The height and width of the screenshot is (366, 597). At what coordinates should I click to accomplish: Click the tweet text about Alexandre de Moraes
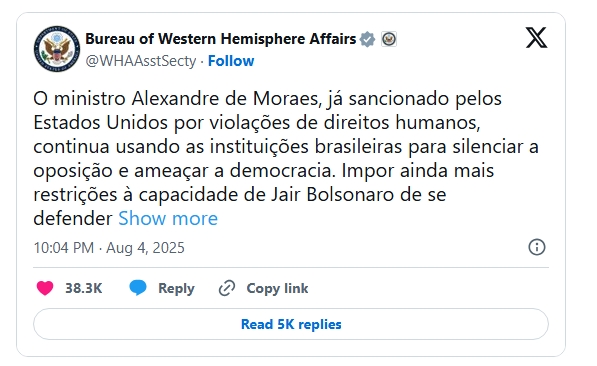point(286,158)
